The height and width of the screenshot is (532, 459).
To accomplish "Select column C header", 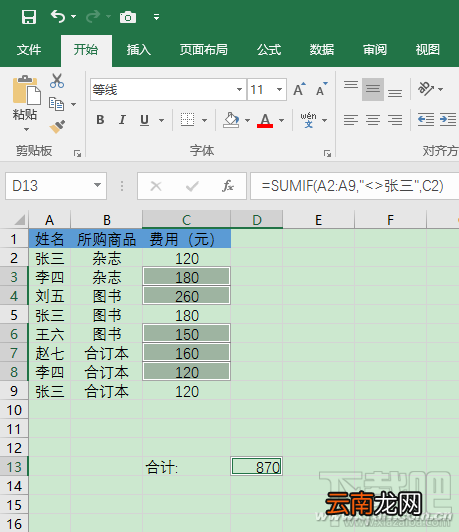I will point(187,220).
